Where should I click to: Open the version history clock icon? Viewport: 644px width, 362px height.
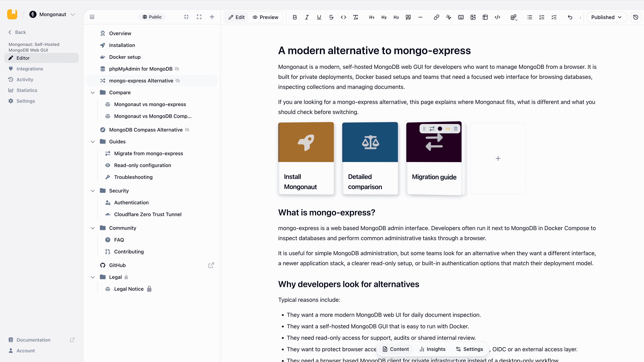(636, 17)
